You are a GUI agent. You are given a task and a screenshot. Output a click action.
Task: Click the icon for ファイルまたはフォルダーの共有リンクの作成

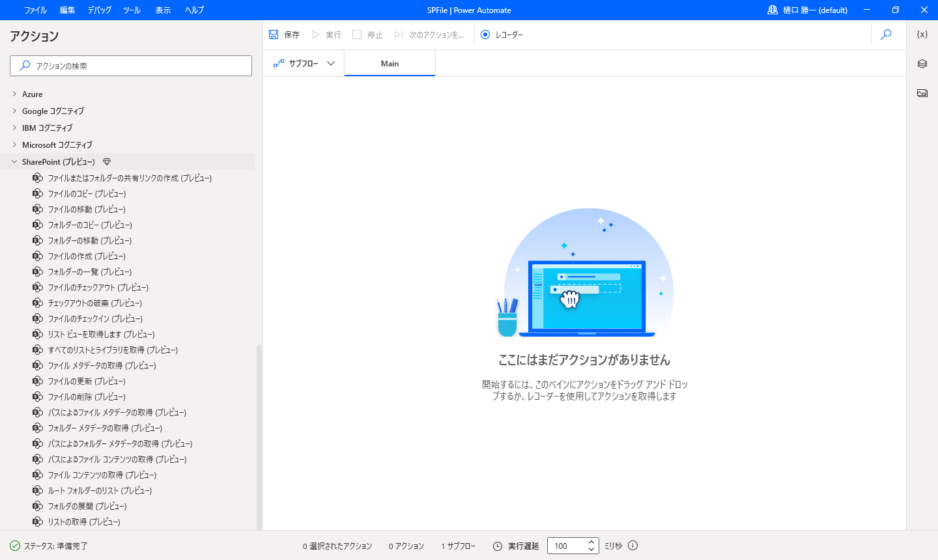click(38, 178)
